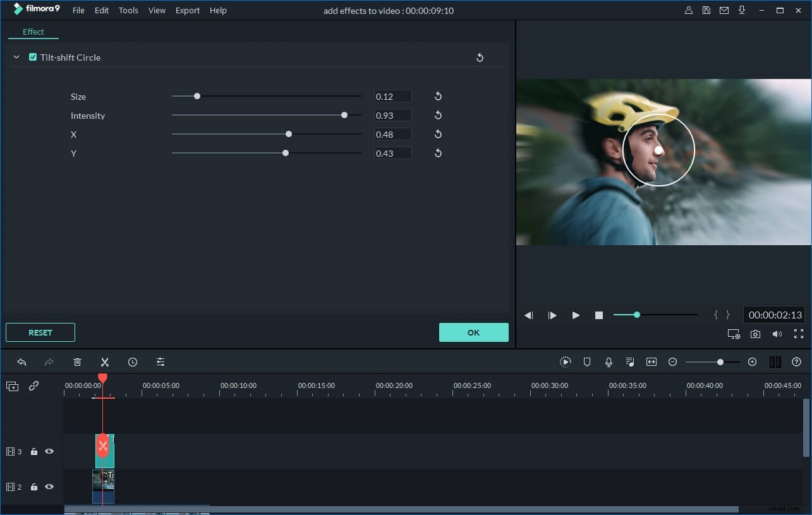Open the Audio Mixer icon

pos(629,361)
